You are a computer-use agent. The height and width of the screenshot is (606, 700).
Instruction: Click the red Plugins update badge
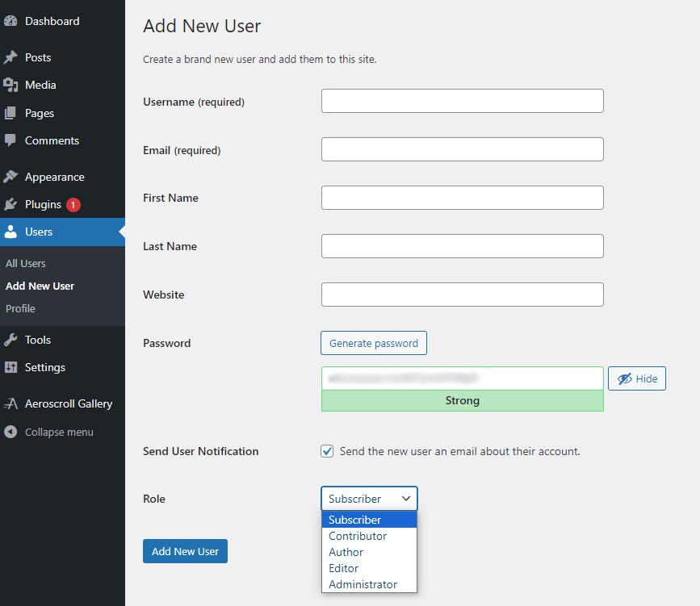pos(73,205)
